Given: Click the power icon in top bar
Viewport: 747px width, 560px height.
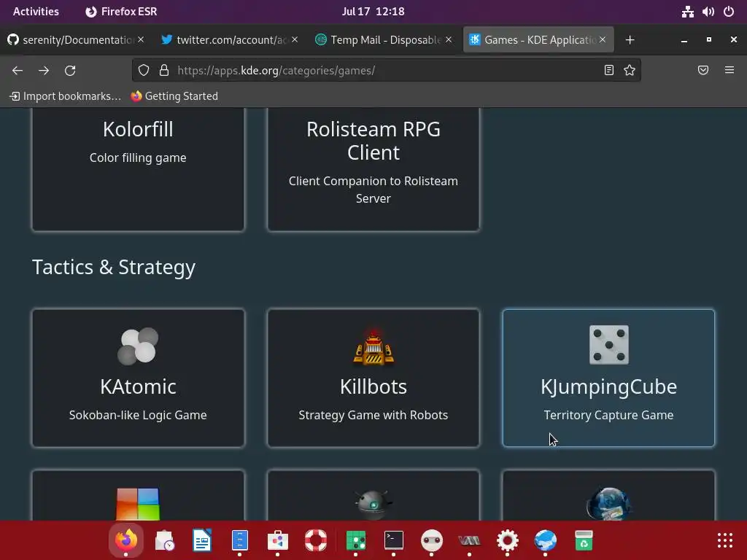Looking at the screenshot, I should [729, 12].
